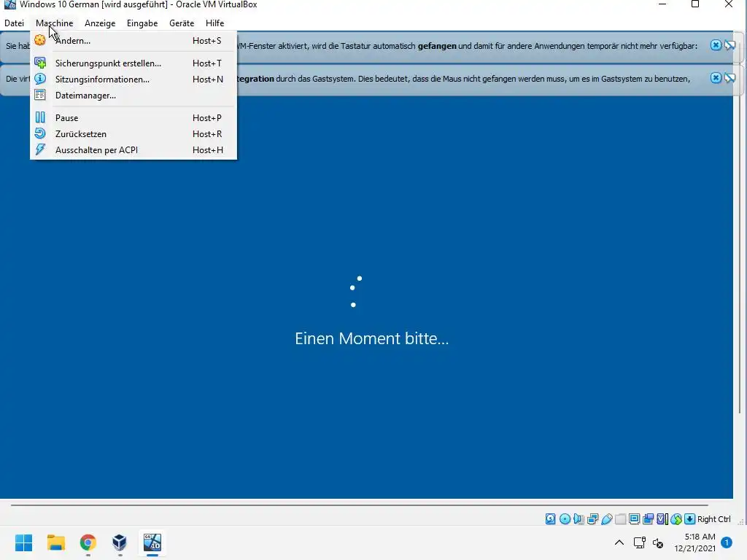The height and width of the screenshot is (560, 747).
Task: Click the recording status icon
Action: 648,519
